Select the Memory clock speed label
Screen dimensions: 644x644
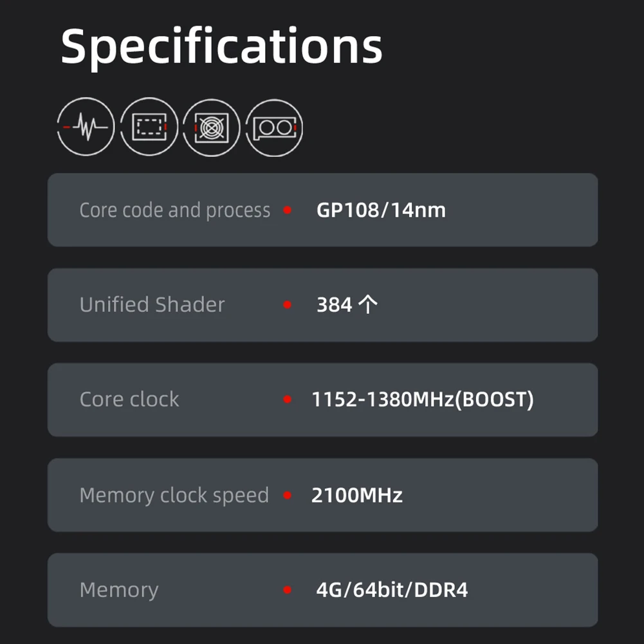(x=174, y=495)
